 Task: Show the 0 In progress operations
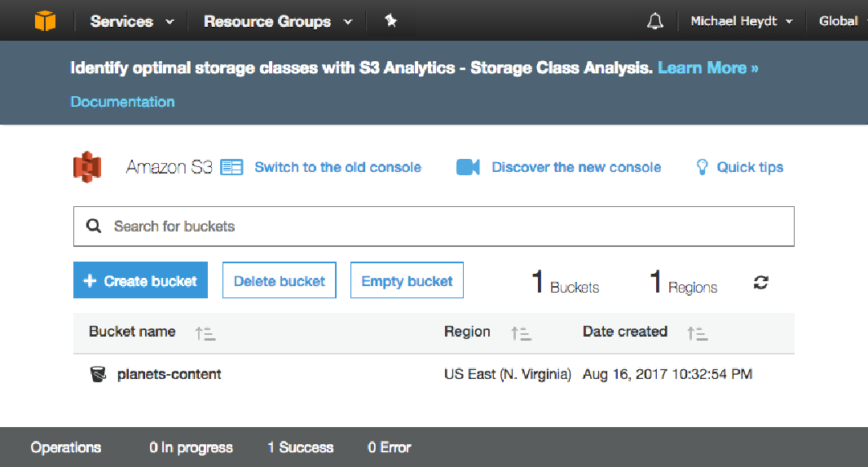tap(191, 447)
